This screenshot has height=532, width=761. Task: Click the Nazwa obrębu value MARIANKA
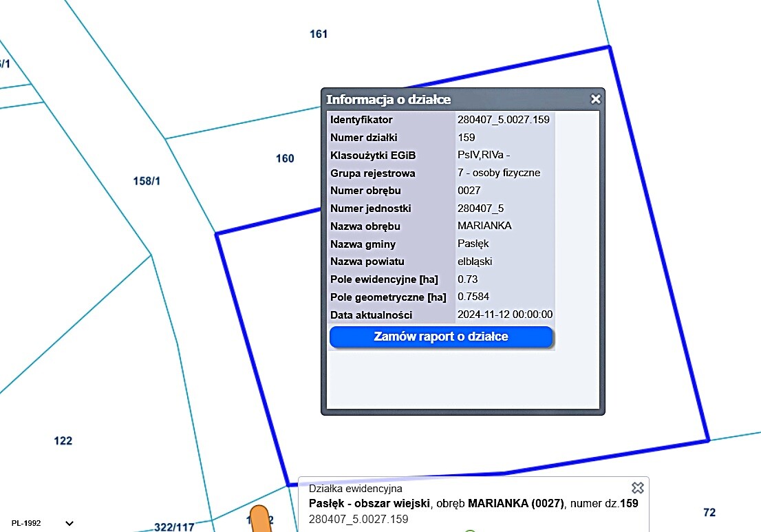pyautogui.click(x=484, y=226)
